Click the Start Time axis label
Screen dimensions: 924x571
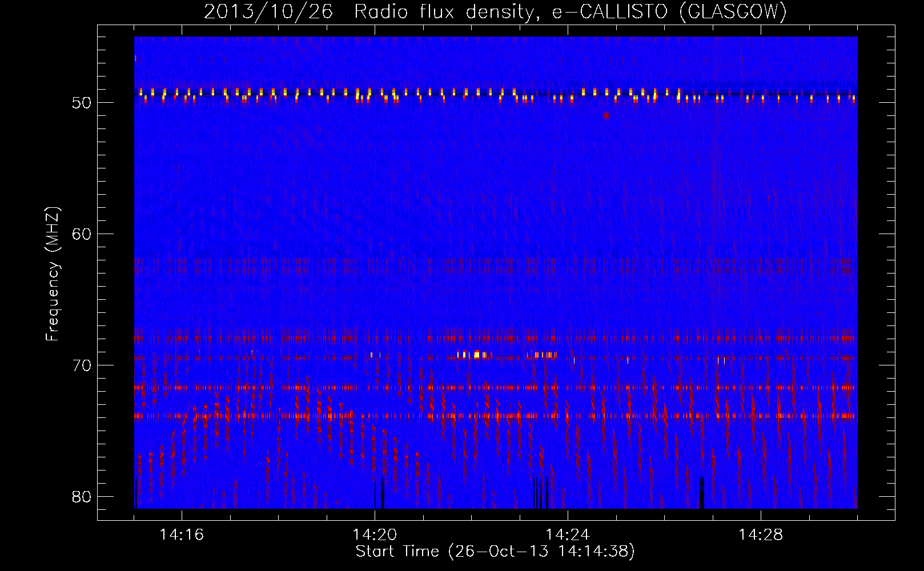[495, 551]
